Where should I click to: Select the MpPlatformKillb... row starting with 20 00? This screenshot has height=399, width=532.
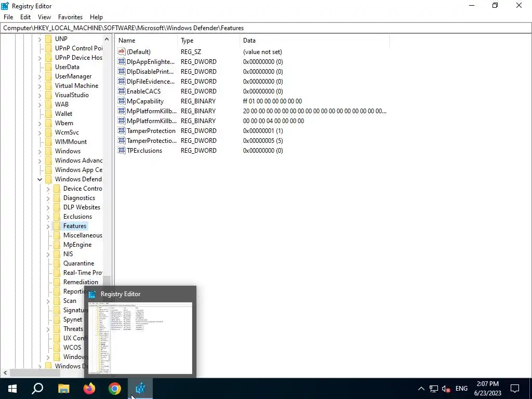click(152, 111)
